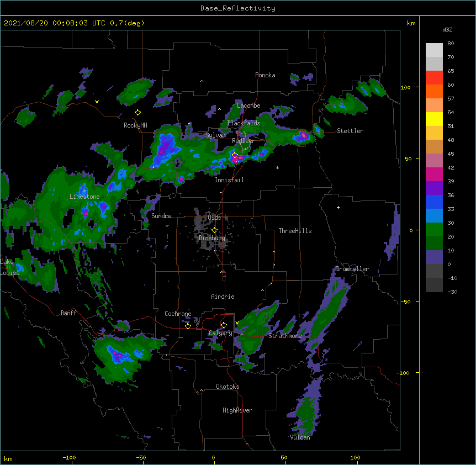Screen dimensions: 476x465
Task: Select the yellow diamond marker below Cochrane
Action: coord(188,326)
